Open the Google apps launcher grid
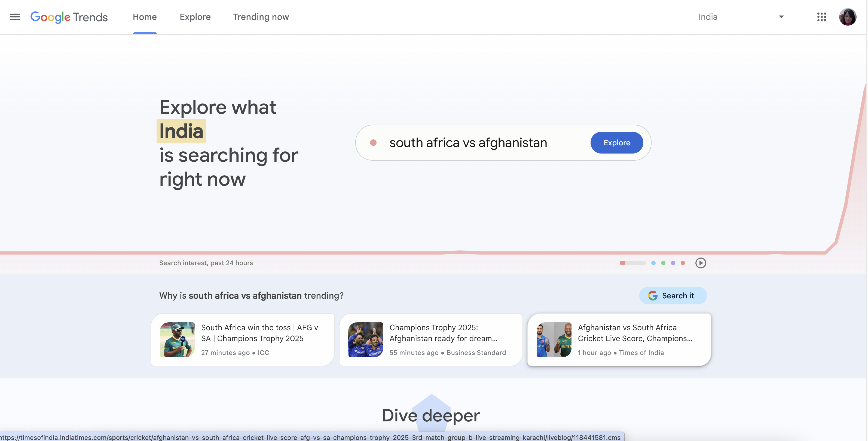Viewport: 868px width, 441px height. [x=821, y=17]
